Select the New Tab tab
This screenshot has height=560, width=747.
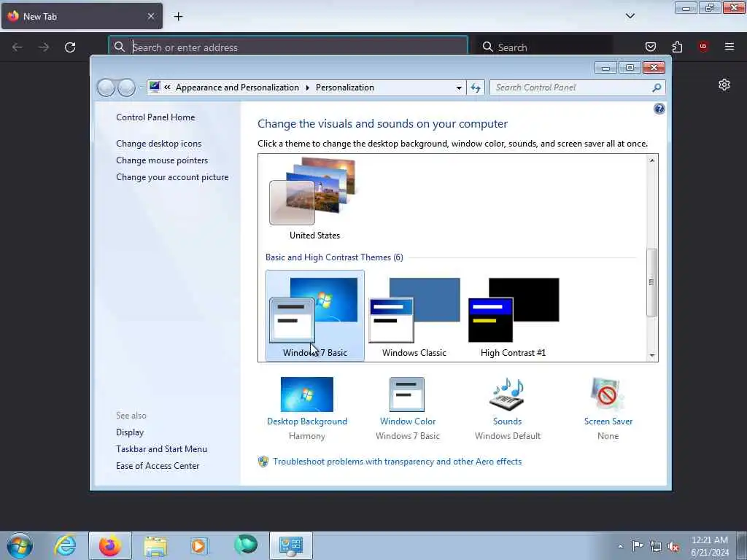pos(82,16)
